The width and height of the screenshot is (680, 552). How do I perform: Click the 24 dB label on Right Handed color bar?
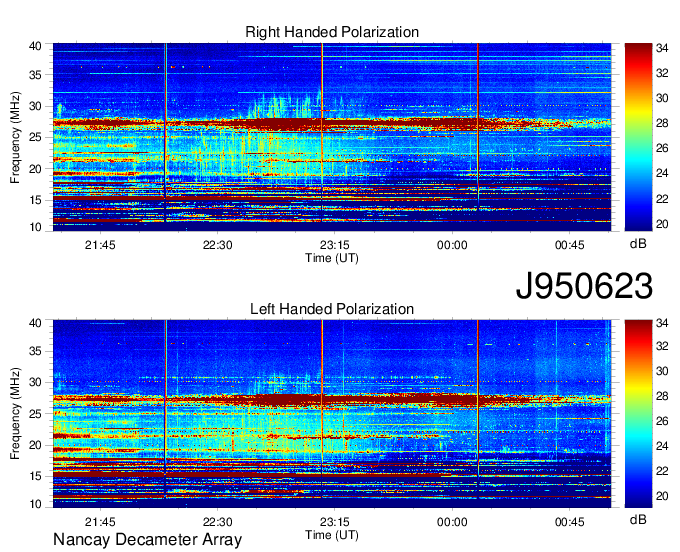tap(662, 173)
